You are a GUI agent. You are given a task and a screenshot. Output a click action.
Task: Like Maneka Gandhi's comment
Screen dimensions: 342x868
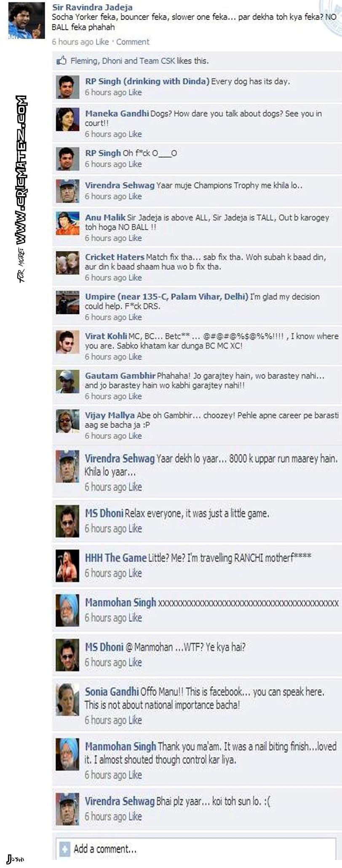135,134
